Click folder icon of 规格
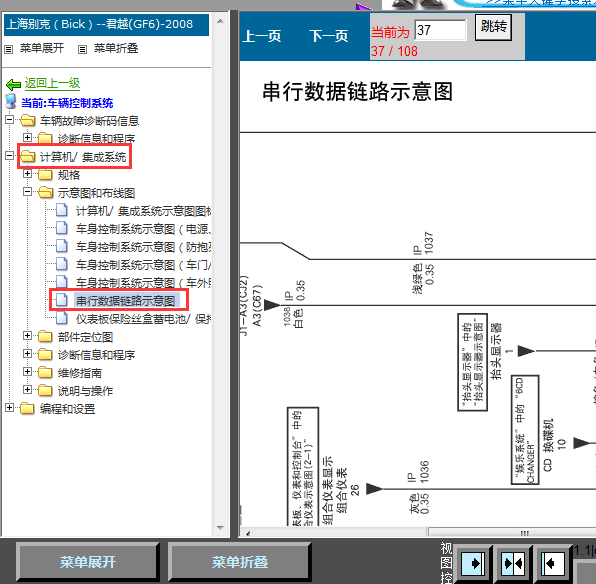 [45, 175]
